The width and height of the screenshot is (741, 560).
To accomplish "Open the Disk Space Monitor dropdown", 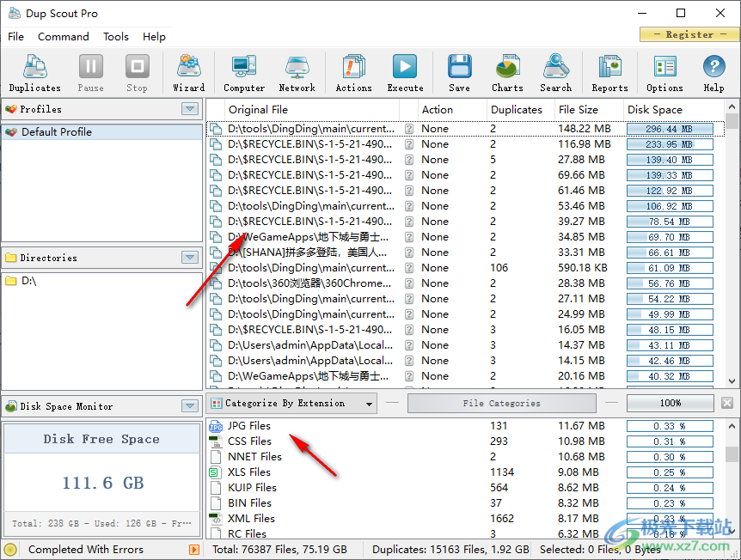I will 190,405.
